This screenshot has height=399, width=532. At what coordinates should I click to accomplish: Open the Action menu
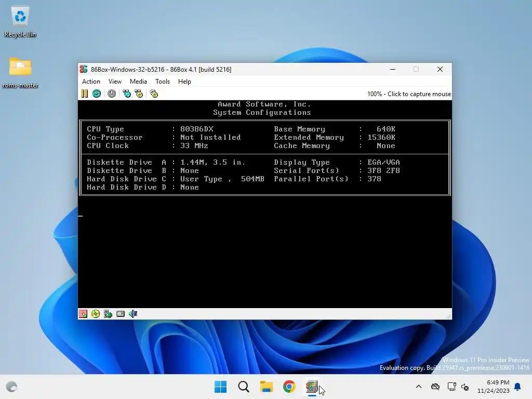point(91,82)
